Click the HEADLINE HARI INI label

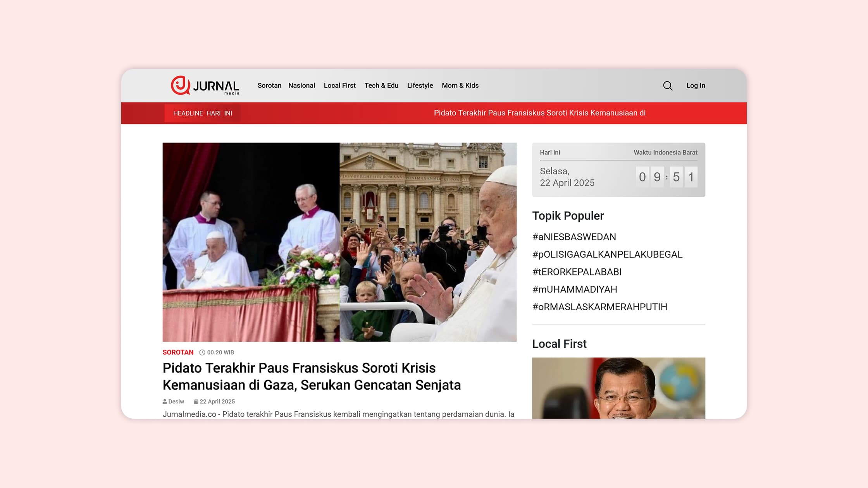point(203,113)
